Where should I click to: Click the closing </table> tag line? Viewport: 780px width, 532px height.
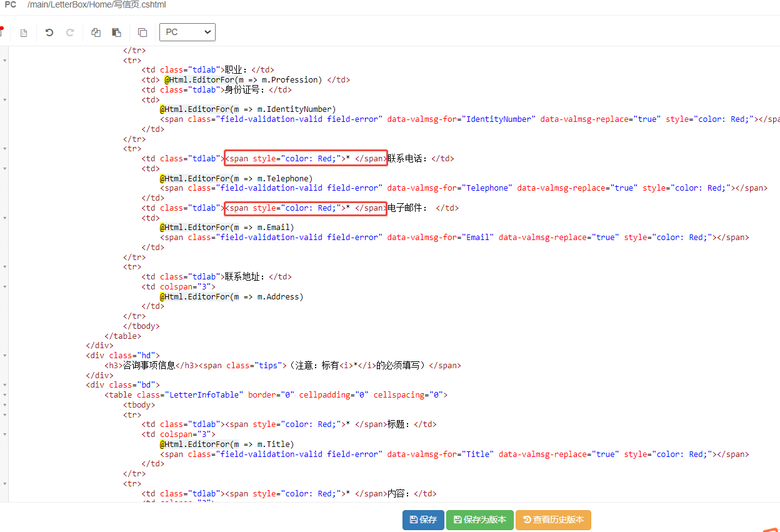(123, 336)
